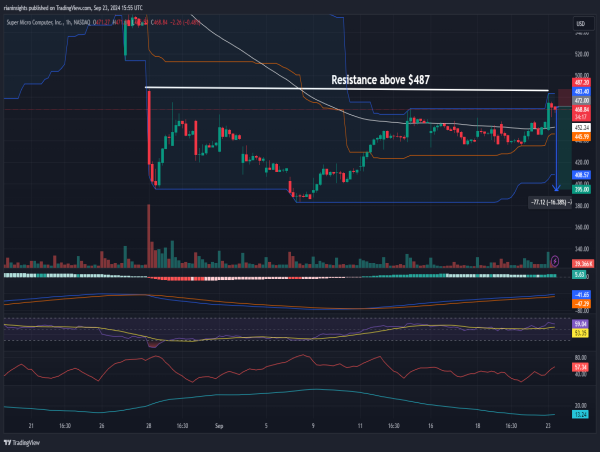The height and width of the screenshot is (452, 600).
Task: Click the '11' date on the time axis
Action: [360, 426]
